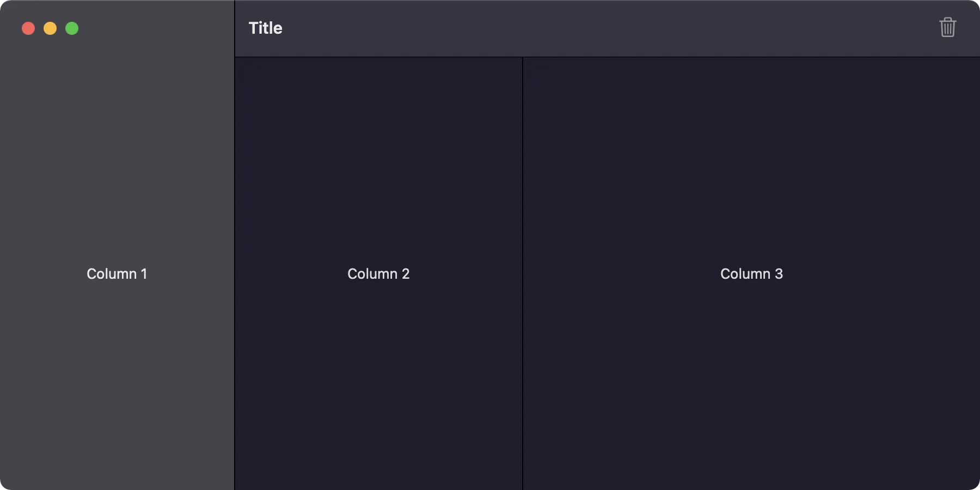Click the Column 3 label
Image resolution: width=980 pixels, height=490 pixels.
(x=751, y=274)
